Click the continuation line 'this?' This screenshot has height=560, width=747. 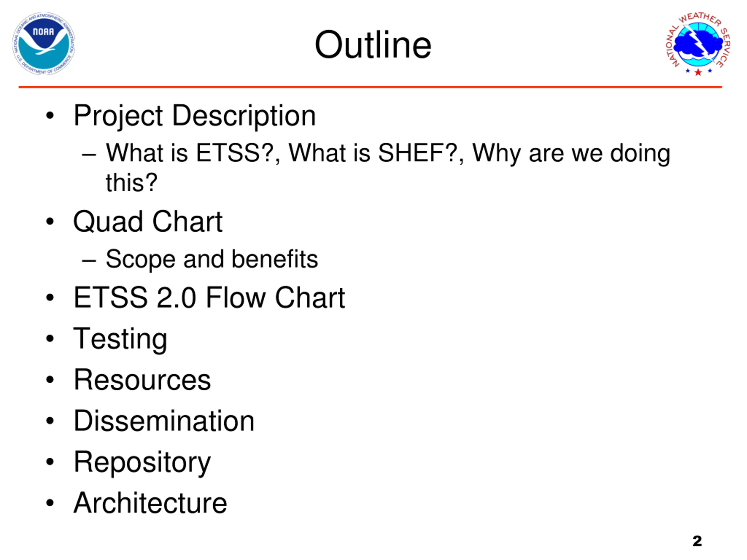click(131, 183)
